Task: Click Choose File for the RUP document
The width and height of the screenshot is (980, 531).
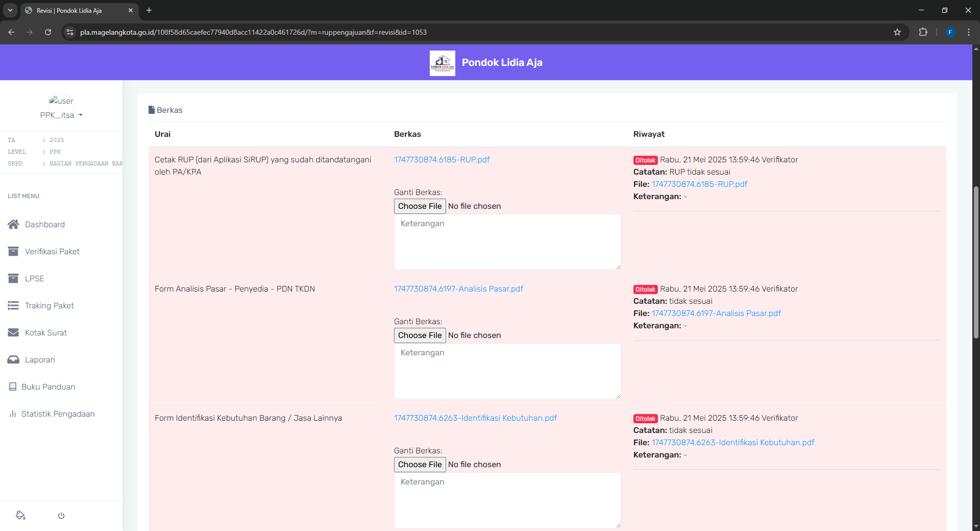Action: coord(420,206)
